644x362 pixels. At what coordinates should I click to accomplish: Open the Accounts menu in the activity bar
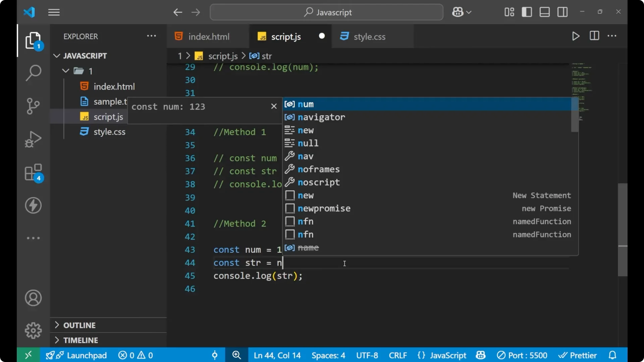pyautogui.click(x=33, y=298)
